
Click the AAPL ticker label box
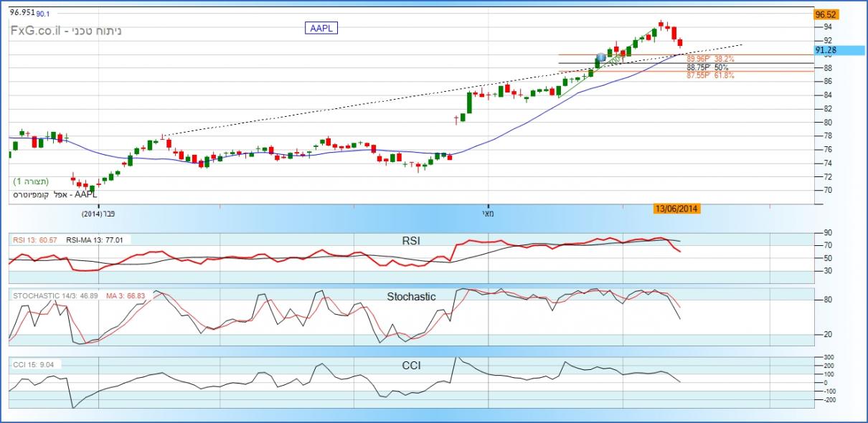(x=321, y=28)
